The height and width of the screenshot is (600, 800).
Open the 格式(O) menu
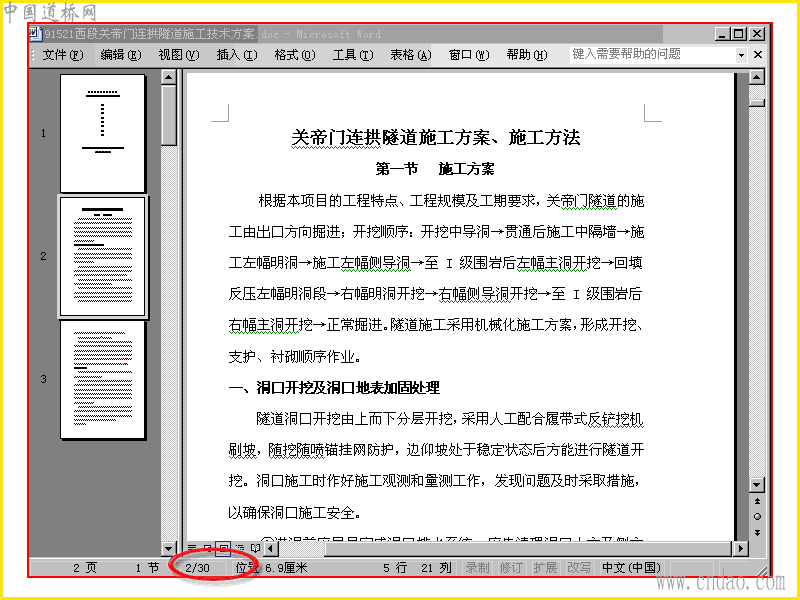(294, 55)
